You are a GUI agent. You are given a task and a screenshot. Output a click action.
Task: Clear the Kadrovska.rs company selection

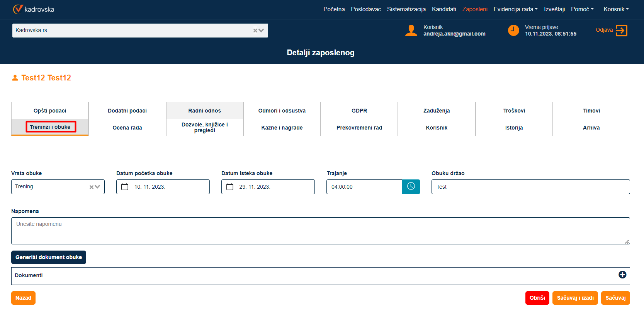click(x=255, y=31)
